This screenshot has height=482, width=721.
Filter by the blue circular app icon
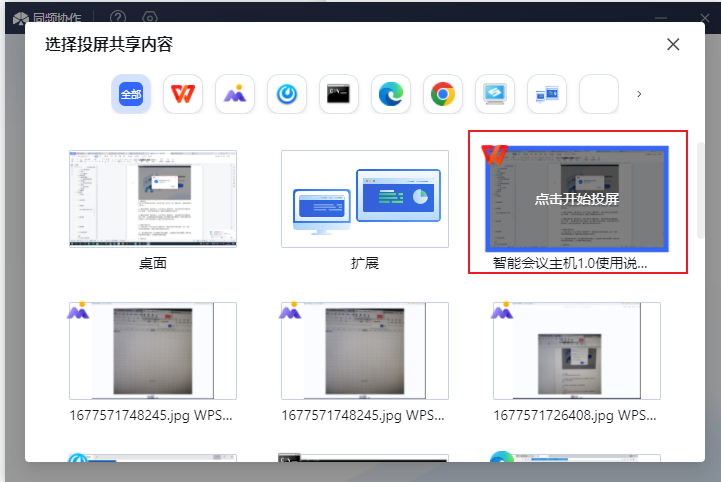[286, 94]
